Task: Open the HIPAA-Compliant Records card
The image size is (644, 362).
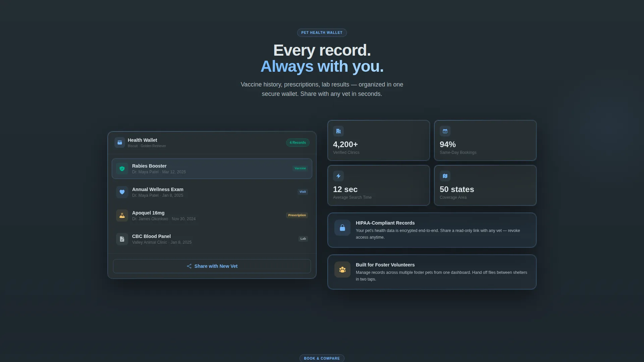Action: click(432, 230)
